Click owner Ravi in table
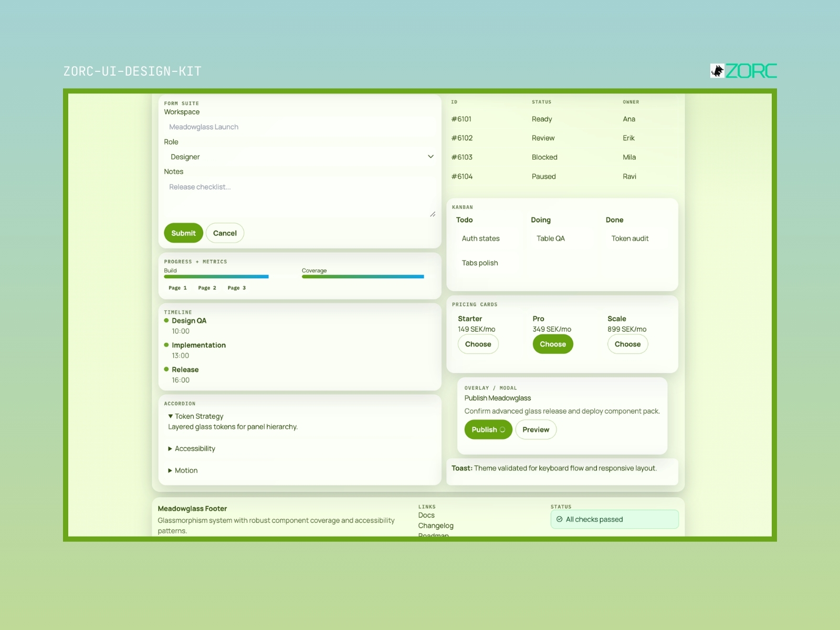This screenshot has height=630, width=840. (629, 176)
